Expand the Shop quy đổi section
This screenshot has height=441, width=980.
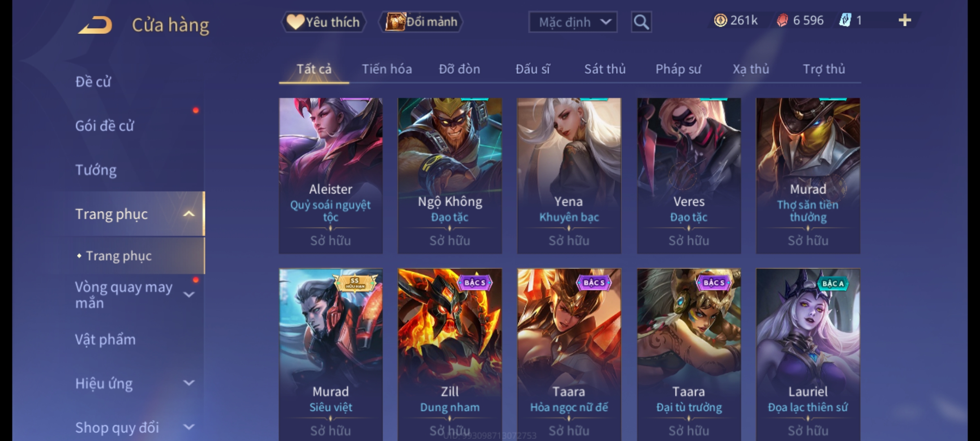pos(189,427)
